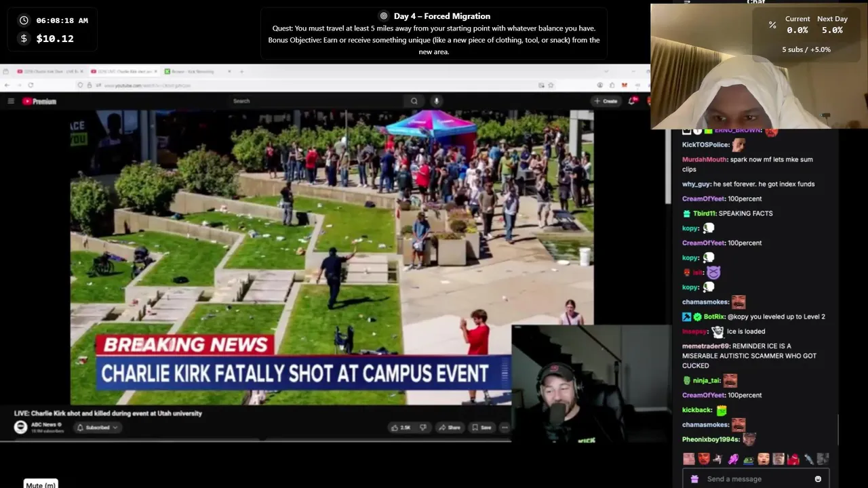Click username MurdahMouth in chat
The image size is (868, 488).
point(705,159)
